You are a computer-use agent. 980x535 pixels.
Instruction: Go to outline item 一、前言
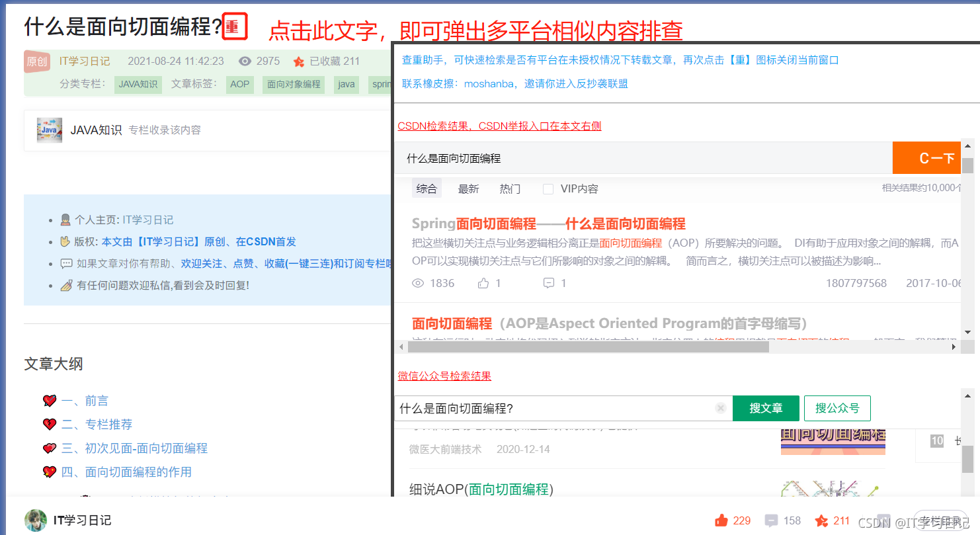[x=85, y=401]
